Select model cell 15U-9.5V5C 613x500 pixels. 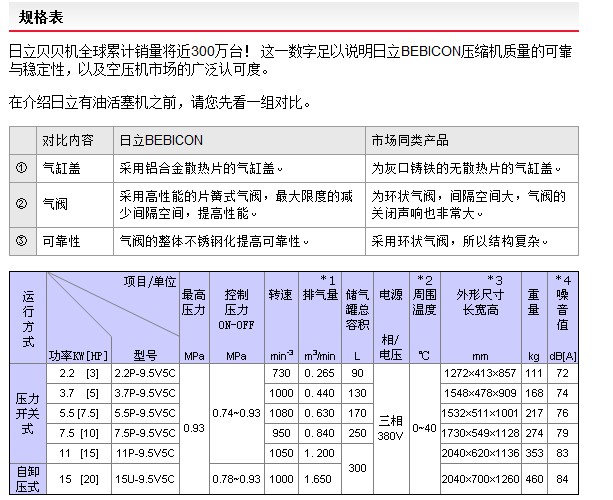point(145,479)
